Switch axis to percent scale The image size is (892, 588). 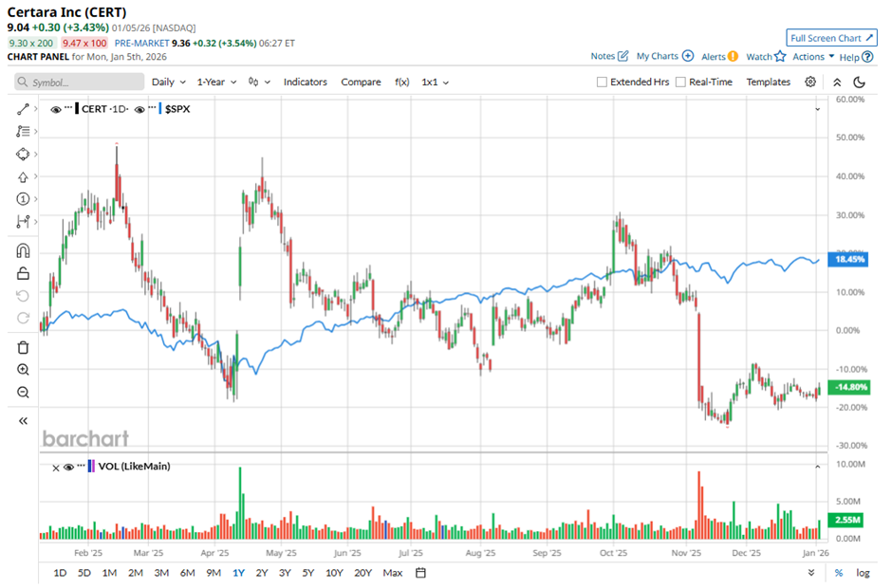tap(839, 573)
